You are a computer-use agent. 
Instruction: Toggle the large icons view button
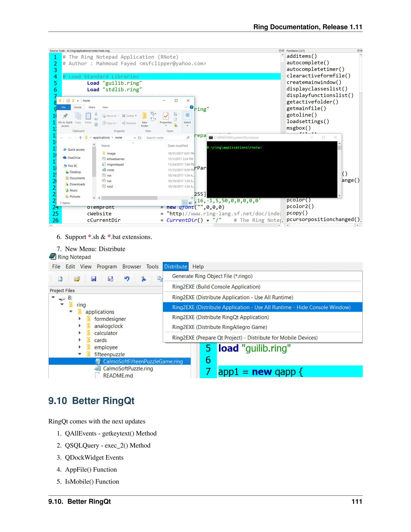(190, 203)
